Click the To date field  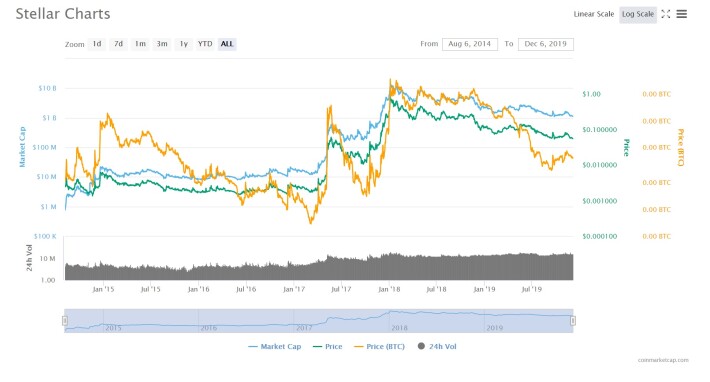[546, 44]
